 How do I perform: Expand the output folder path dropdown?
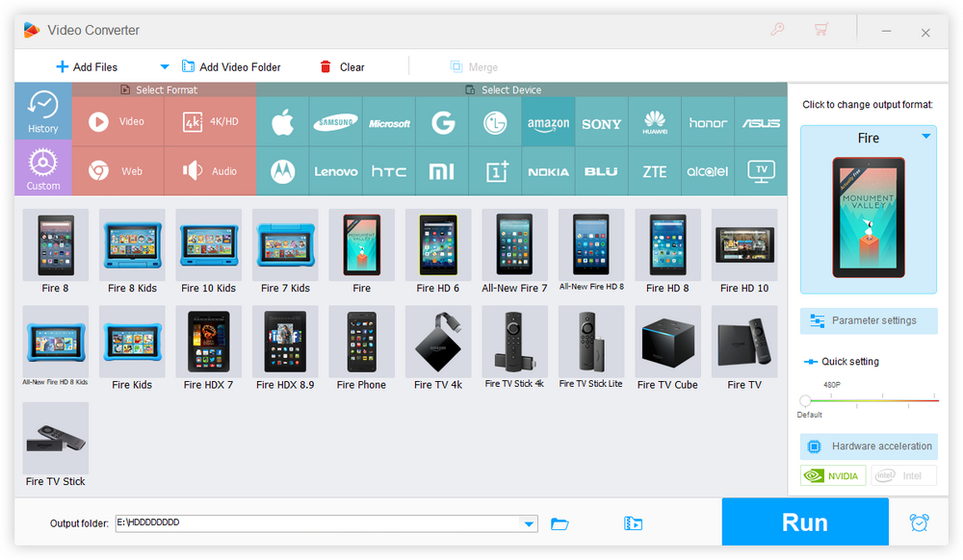coord(529,523)
